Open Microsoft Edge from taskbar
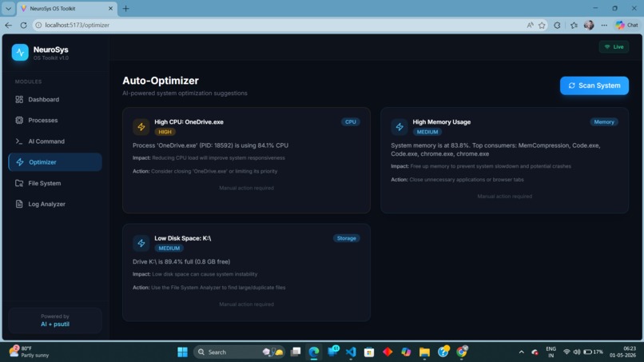 [314, 352]
